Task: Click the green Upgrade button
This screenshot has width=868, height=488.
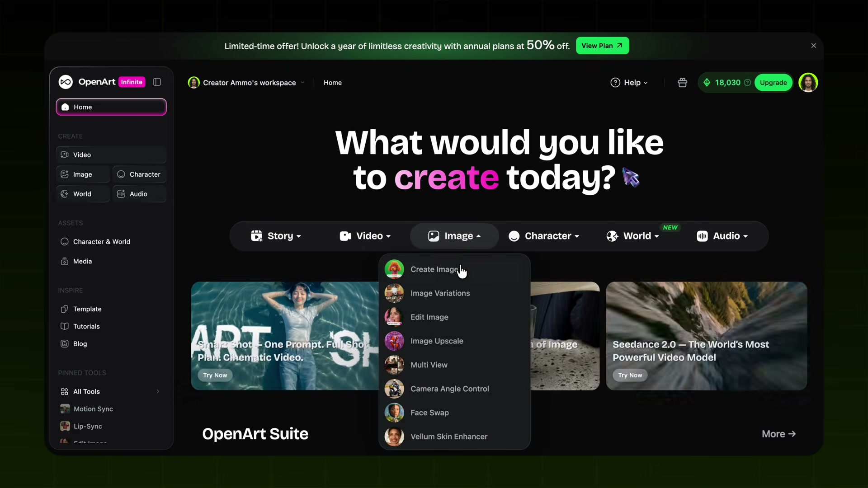Action: pyautogui.click(x=773, y=83)
